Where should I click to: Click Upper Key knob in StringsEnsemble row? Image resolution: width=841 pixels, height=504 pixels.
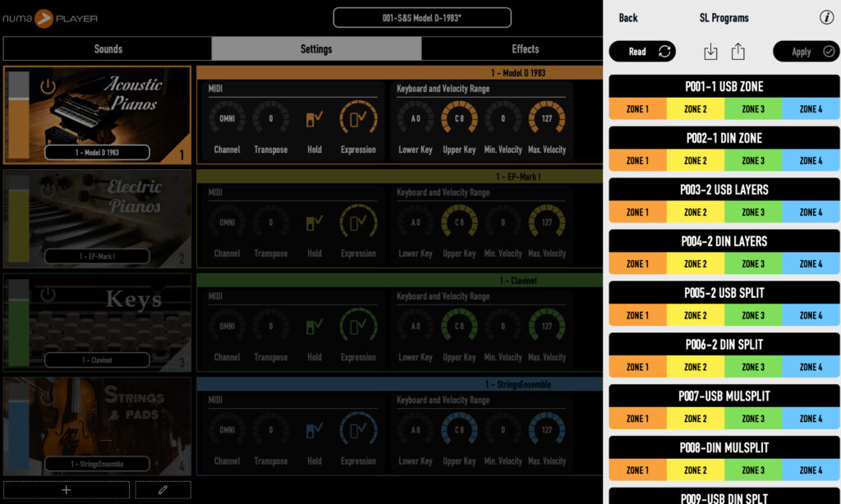tap(459, 430)
